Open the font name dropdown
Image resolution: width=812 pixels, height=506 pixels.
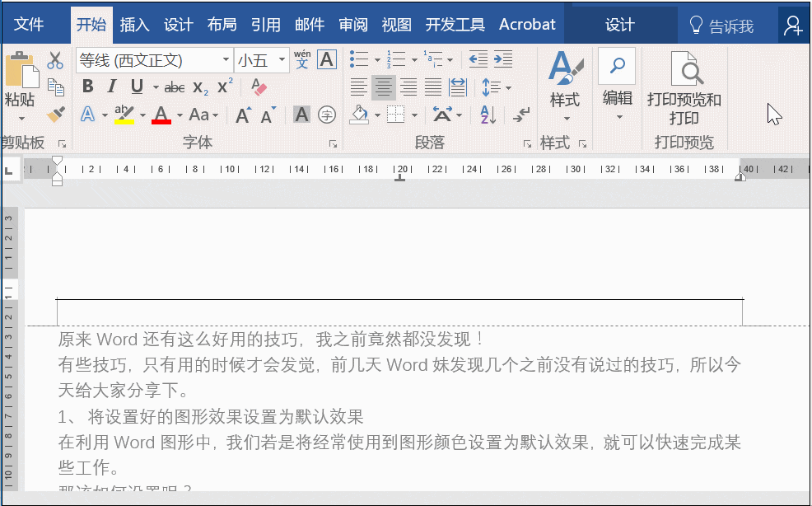pos(226,60)
